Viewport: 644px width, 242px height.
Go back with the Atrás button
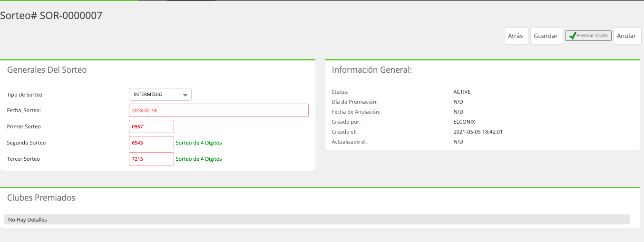(x=516, y=36)
